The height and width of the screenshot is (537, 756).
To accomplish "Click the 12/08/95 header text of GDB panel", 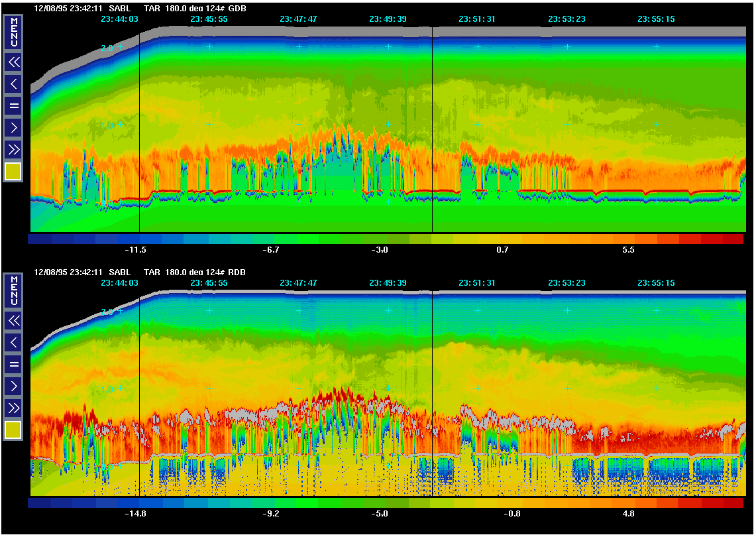I will tap(52, 9).
